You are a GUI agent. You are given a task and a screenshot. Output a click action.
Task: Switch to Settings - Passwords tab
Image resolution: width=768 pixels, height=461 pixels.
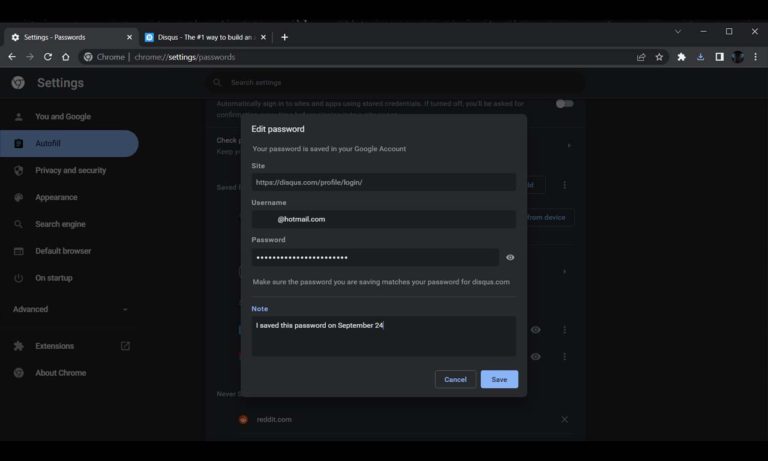click(71, 37)
